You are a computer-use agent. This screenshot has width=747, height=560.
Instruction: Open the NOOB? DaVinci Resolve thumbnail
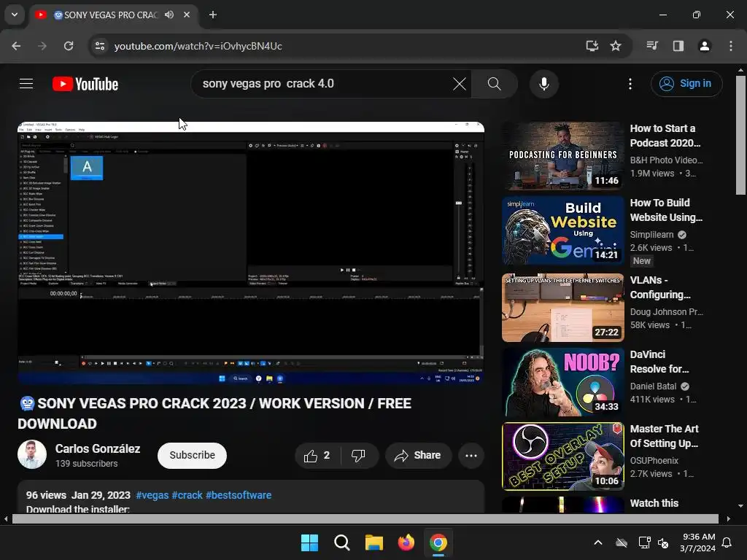[562, 382]
